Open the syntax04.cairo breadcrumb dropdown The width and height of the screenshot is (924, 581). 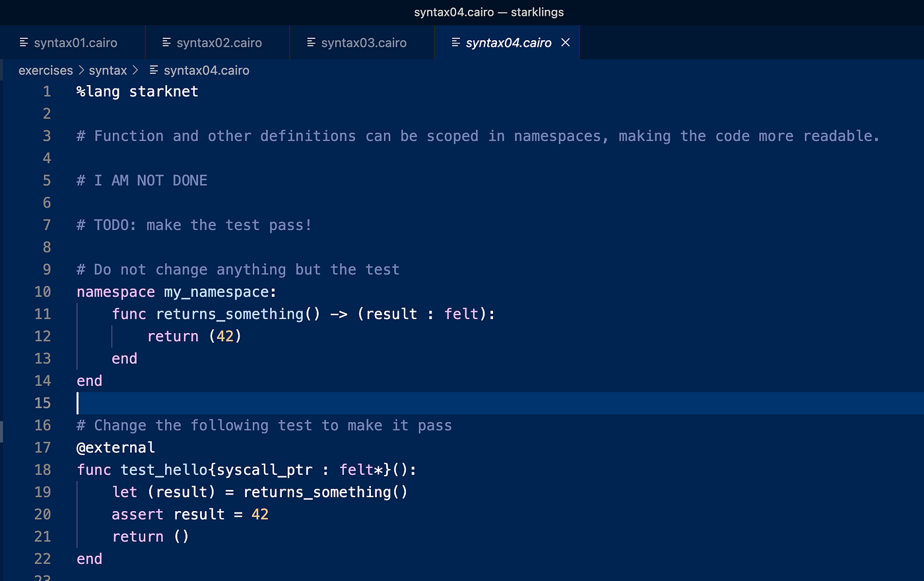207,70
